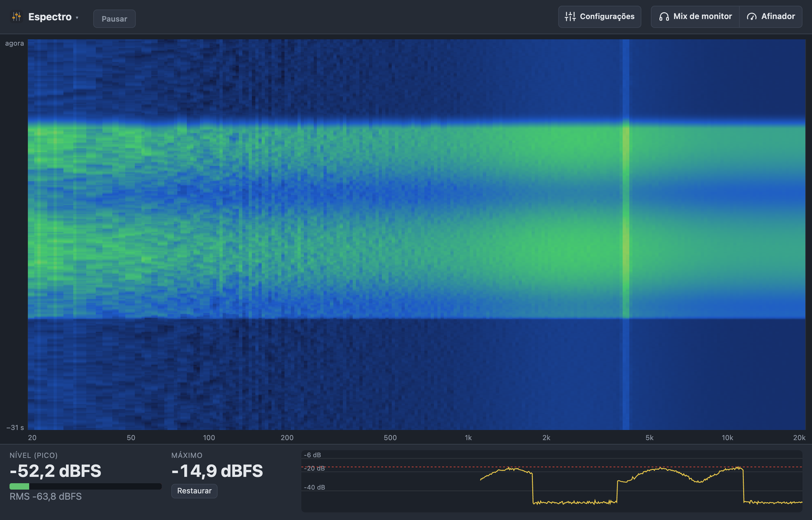Click the tuner gauge icon

point(752,17)
